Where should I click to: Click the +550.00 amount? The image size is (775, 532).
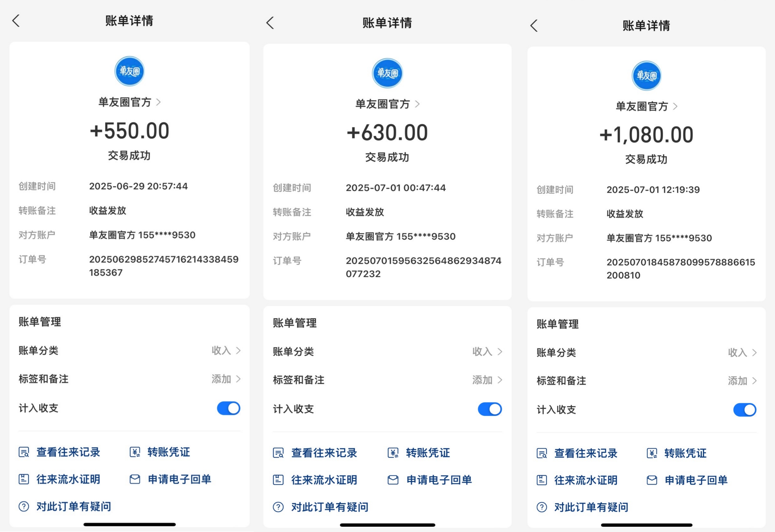pyautogui.click(x=129, y=130)
